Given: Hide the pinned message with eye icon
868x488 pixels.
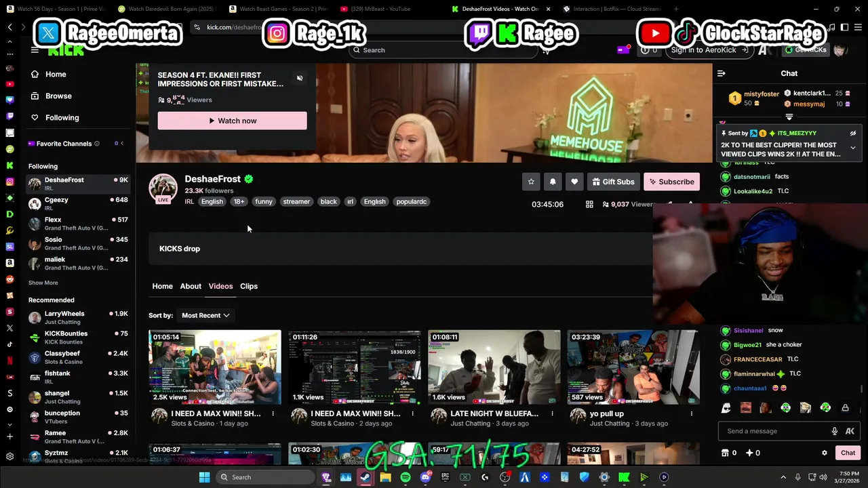Looking at the screenshot, I should pos(853,134).
